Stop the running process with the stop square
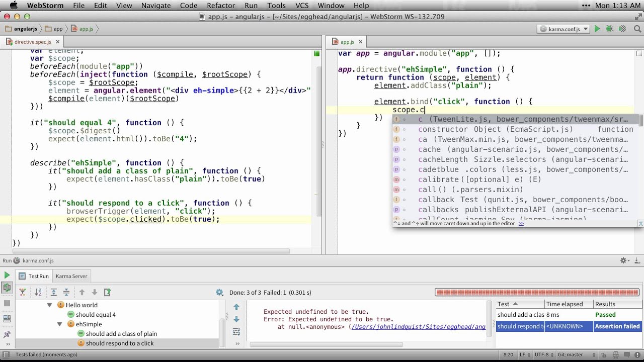Viewport: 644px width, 362px height. [x=7, y=303]
